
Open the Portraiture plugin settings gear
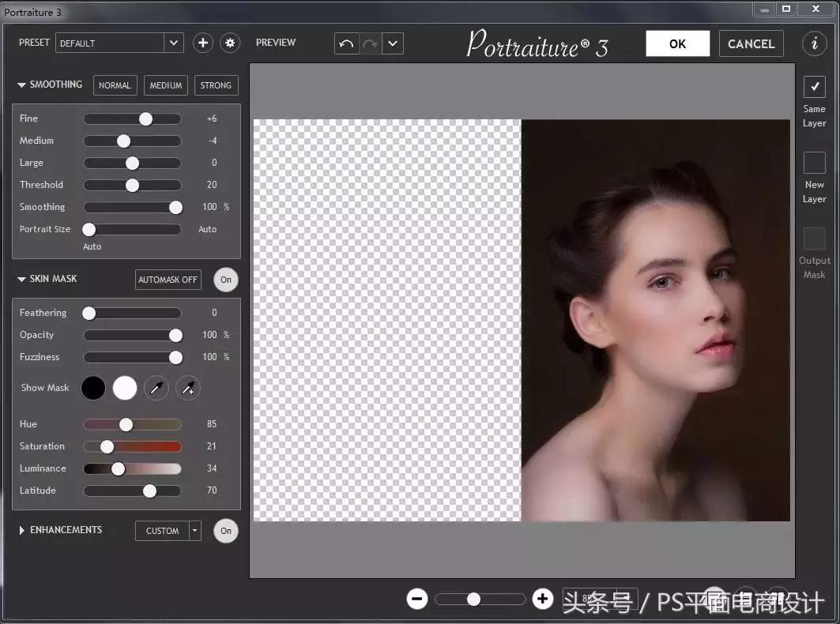pyautogui.click(x=229, y=43)
